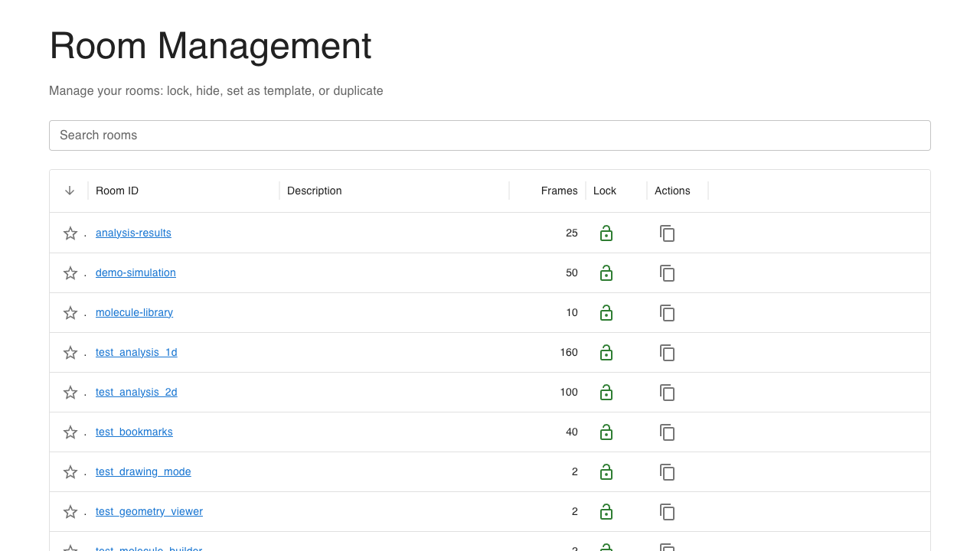Viewport: 980px width, 551px height.
Task: Sort table by Description header
Action: point(315,191)
